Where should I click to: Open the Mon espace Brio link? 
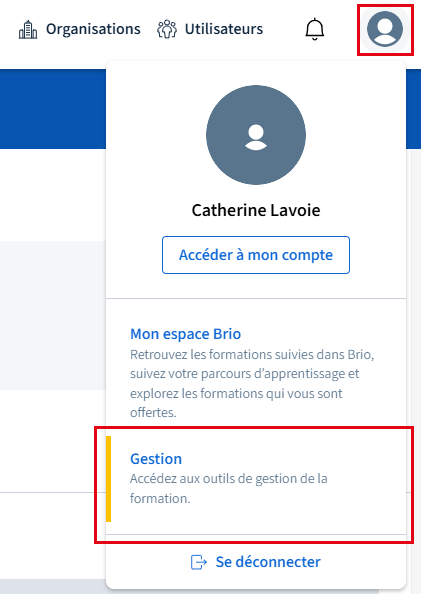185,334
